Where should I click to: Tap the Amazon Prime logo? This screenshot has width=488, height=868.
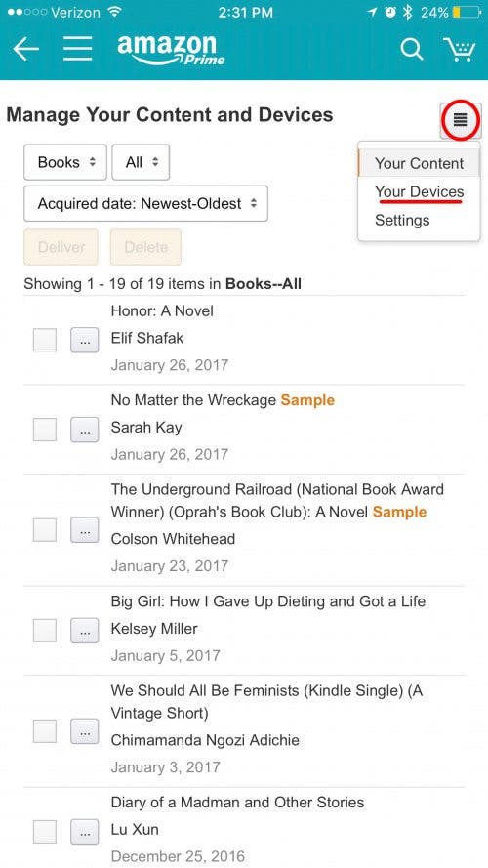tap(171, 50)
